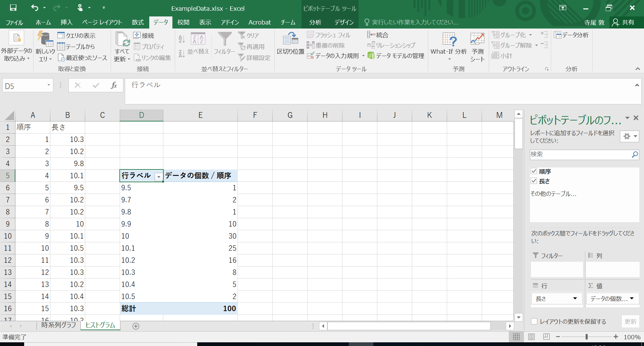Click the Save icon in quick access toolbar
The width and height of the screenshot is (644, 346).
(x=13, y=8)
